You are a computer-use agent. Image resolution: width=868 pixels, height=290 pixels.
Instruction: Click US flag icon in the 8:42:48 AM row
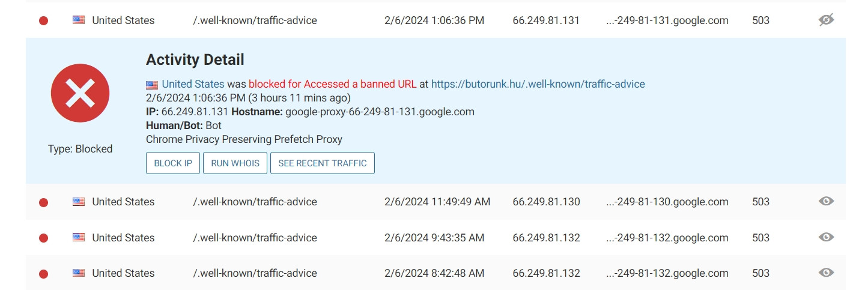[x=79, y=273]
